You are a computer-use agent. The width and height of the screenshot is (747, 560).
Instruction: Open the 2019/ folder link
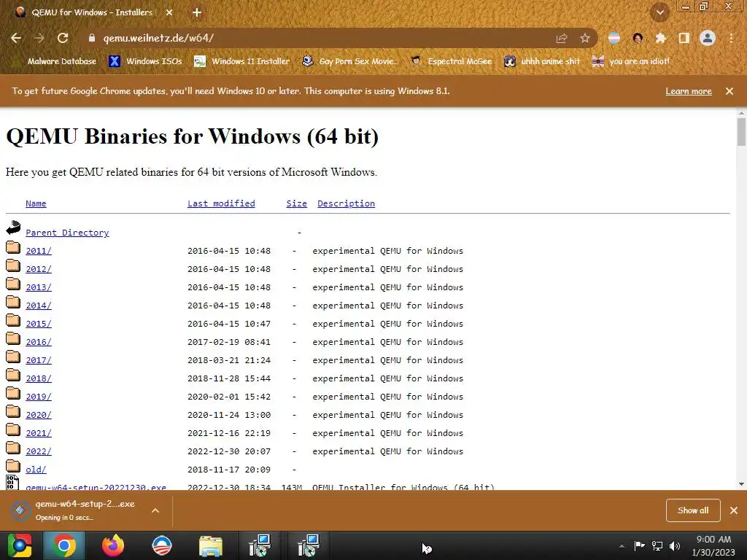pyautogui.click(x=39, y=397)
